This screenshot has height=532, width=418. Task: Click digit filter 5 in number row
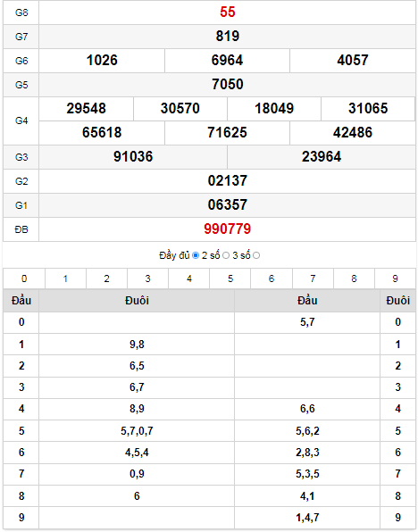tap(230, 278)
